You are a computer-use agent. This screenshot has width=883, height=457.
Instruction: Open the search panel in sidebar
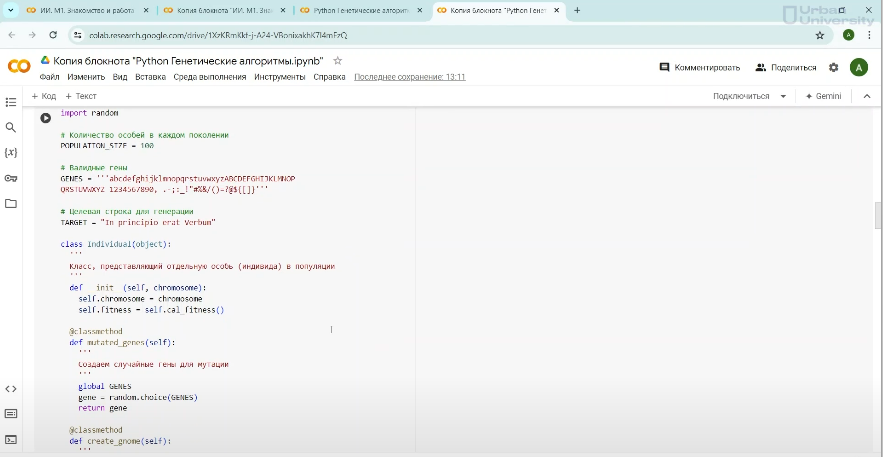click(x=11, y=128)
